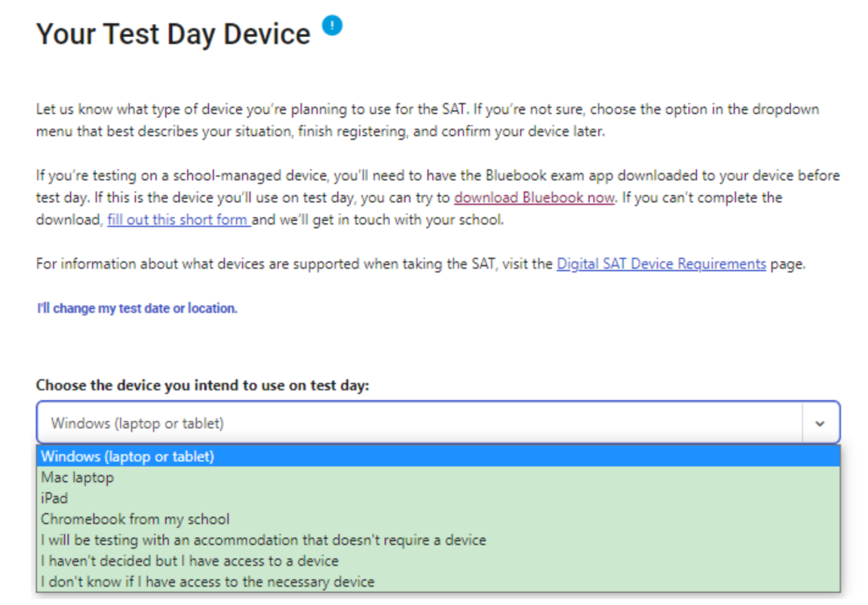Click the blue info icon beside the heading
The height and width of the screenshot is (605, 868).
(332, 26)
